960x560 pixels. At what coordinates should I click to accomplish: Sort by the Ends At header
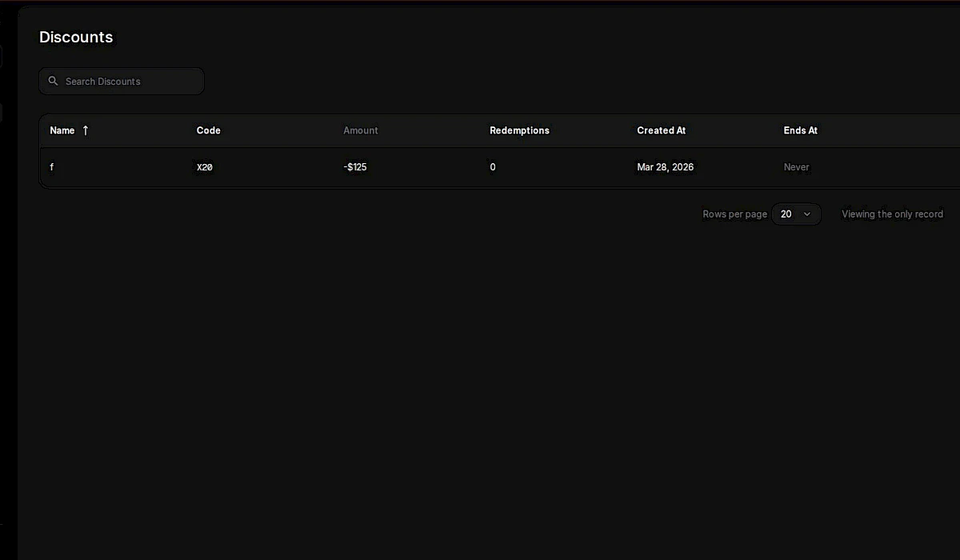[x=801, y=130]
